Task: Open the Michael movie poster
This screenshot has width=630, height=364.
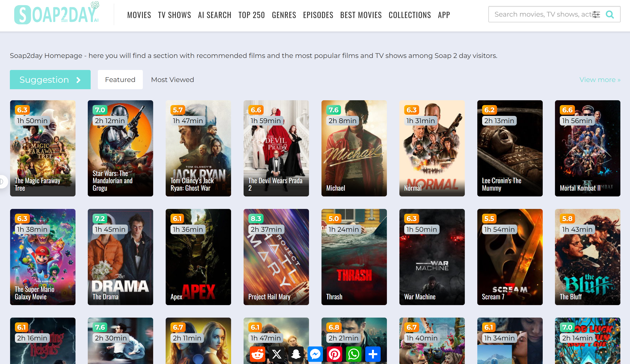Action: [354, 148]
